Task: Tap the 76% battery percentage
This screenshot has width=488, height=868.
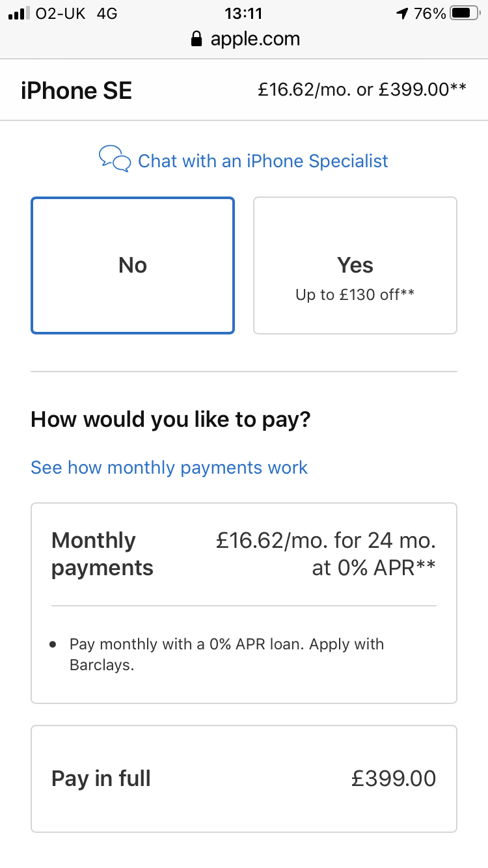Action: pos(430,13)
